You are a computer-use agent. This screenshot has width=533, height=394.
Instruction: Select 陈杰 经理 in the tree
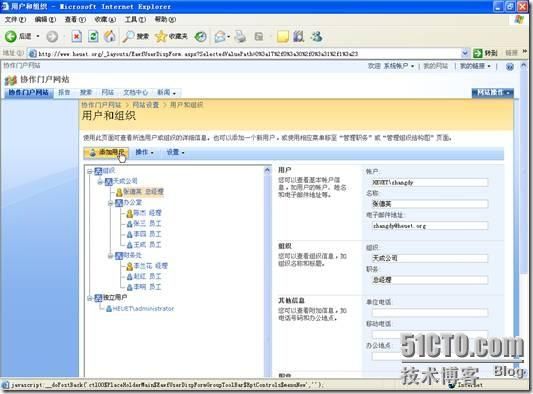(x=147, y=213)
